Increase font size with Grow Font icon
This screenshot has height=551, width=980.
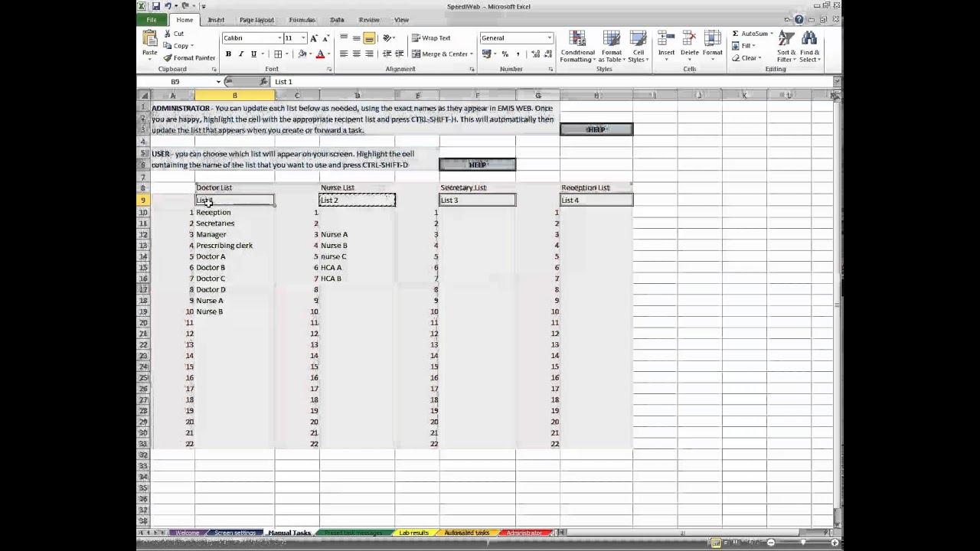click(314, 38)
